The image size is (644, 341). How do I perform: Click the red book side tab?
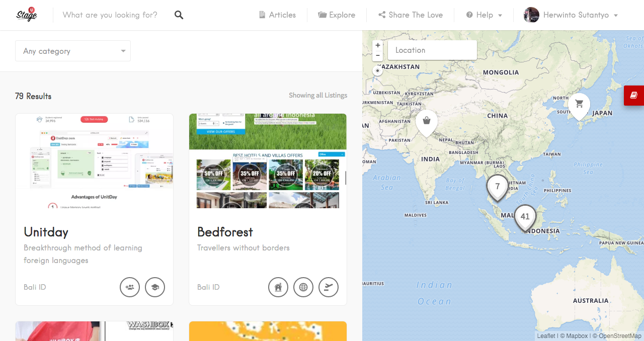point(634,96)
